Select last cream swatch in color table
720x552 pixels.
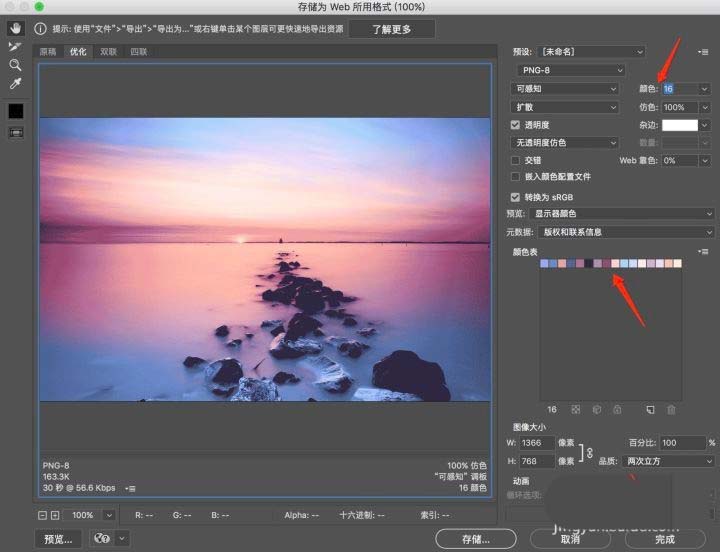[x=677, y=263]
